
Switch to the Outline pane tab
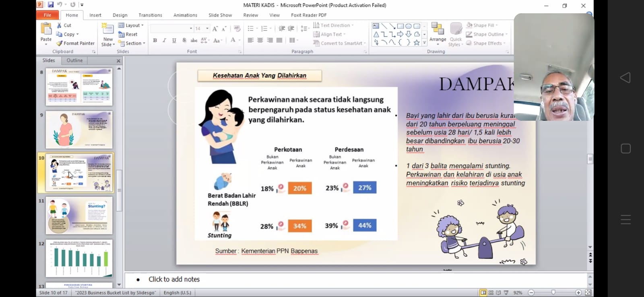click(x=74, y=60)
